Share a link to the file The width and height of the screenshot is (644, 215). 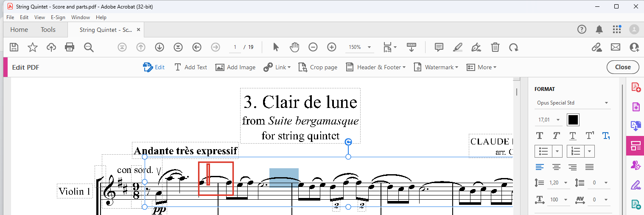pos(597,47)
